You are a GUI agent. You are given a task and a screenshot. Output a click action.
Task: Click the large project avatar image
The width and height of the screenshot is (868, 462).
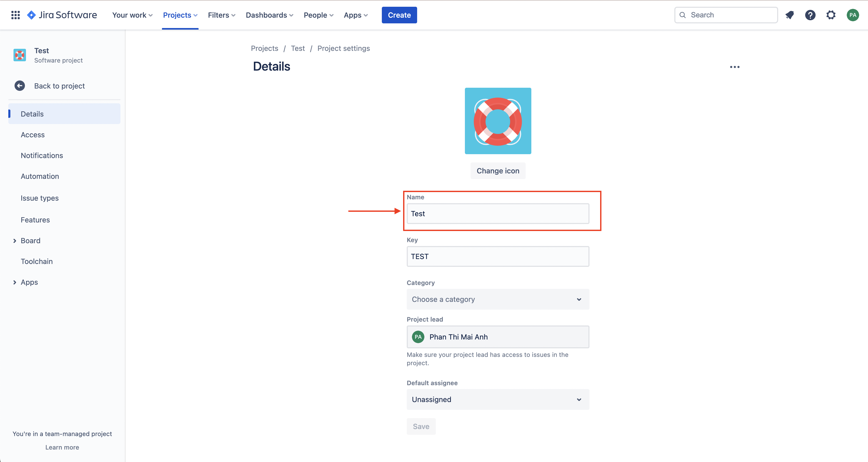coord(498,121)
